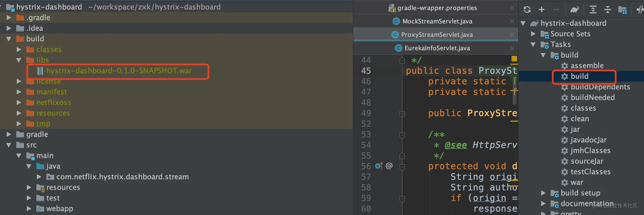Toggle the fold marker at line 55

[402, 156]
